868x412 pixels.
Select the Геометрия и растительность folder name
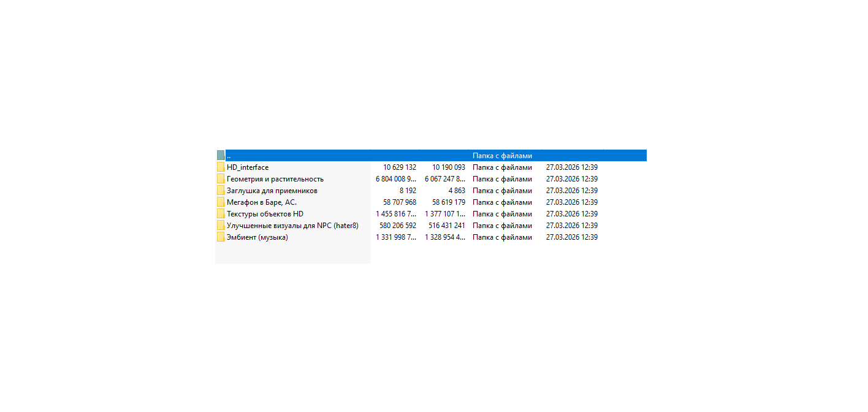(275, 179)
